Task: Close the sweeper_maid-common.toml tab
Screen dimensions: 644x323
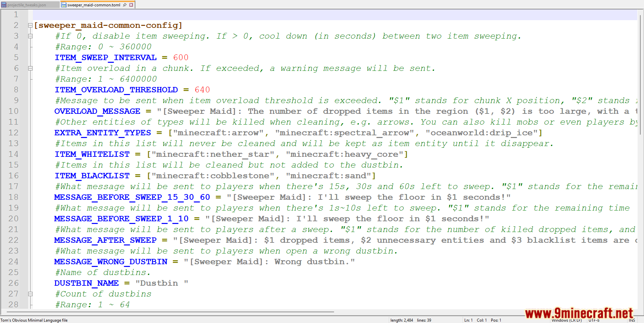Action: (x=131, y=5)
